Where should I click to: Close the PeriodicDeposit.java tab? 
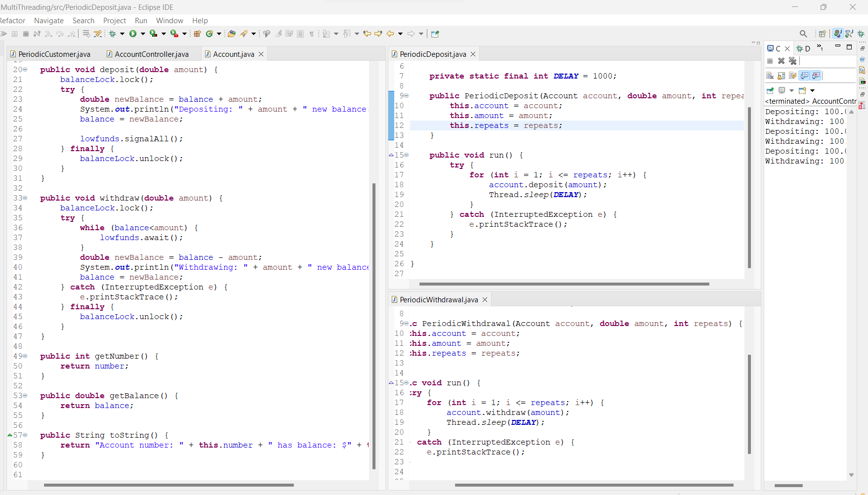[x=473, y=54]
